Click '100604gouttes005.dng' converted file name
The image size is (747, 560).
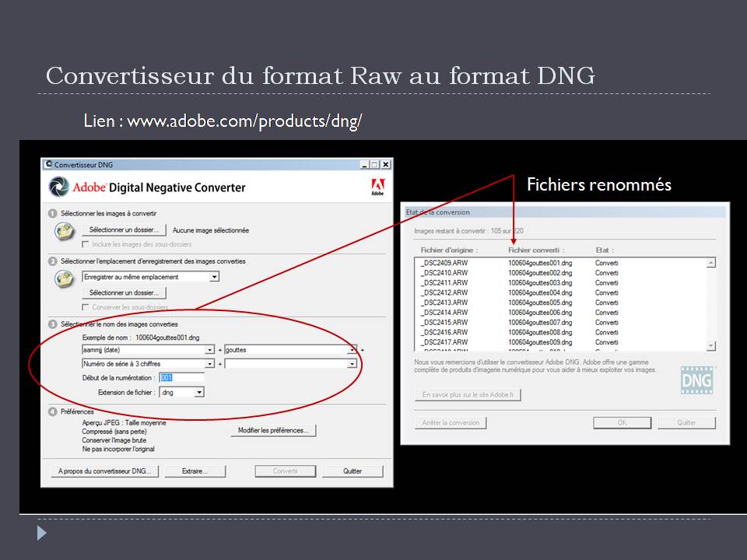click(x=540, y=303)
